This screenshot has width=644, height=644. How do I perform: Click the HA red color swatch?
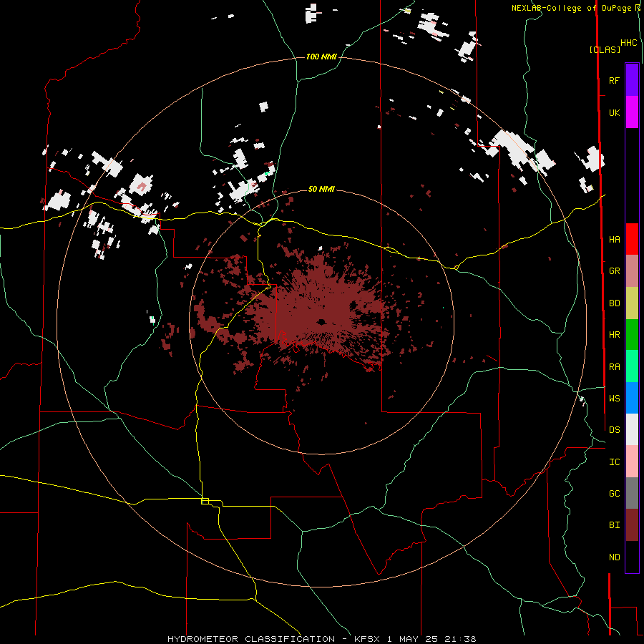[632, 239]
